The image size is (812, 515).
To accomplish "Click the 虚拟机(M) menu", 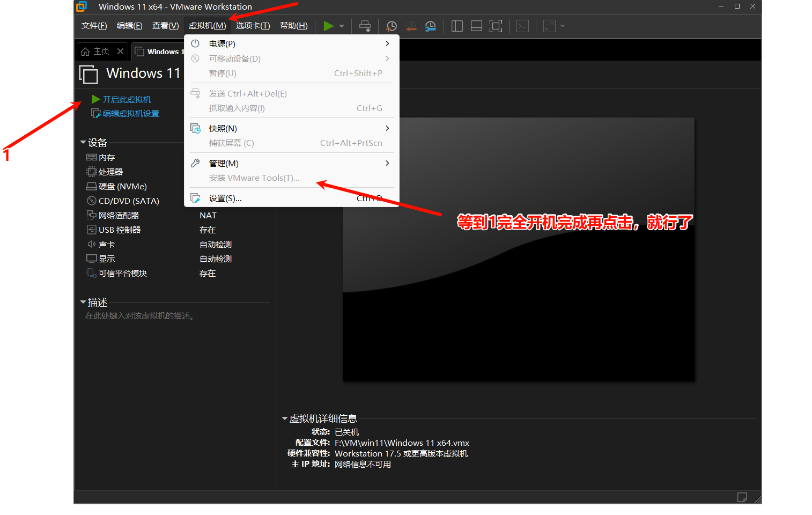I will [x=208, y=26].
